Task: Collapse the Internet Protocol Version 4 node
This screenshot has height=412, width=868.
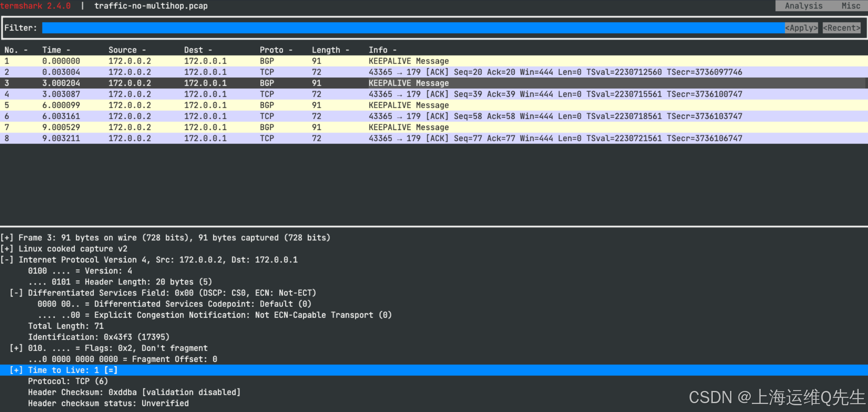Action: [7, 260]
